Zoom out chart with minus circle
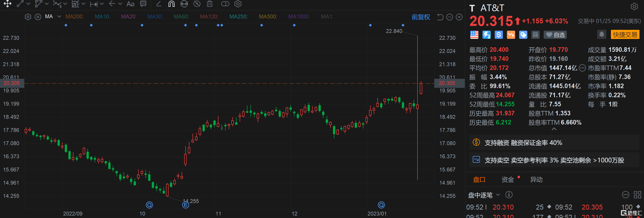644x218 pixels. click(449, 17)
